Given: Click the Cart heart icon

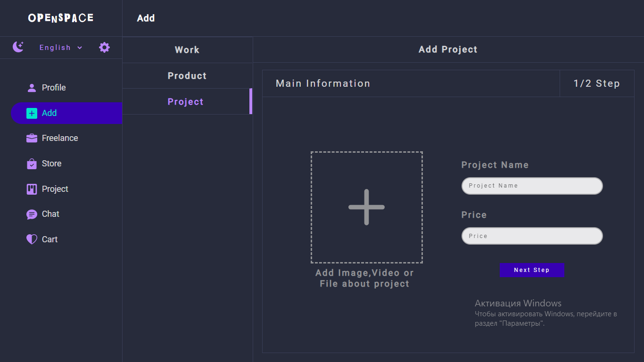Looking at the screenshot, I should coord(32,239).
